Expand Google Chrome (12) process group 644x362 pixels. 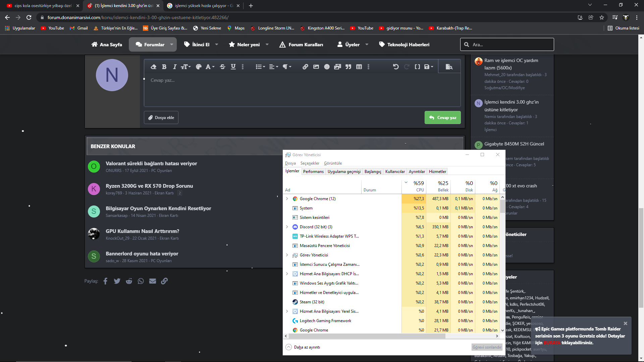[287, 199]
